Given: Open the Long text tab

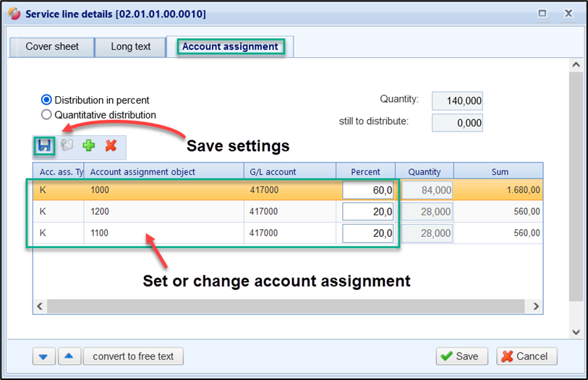Looking at the screenshot, I should click(x=131, y=47).
